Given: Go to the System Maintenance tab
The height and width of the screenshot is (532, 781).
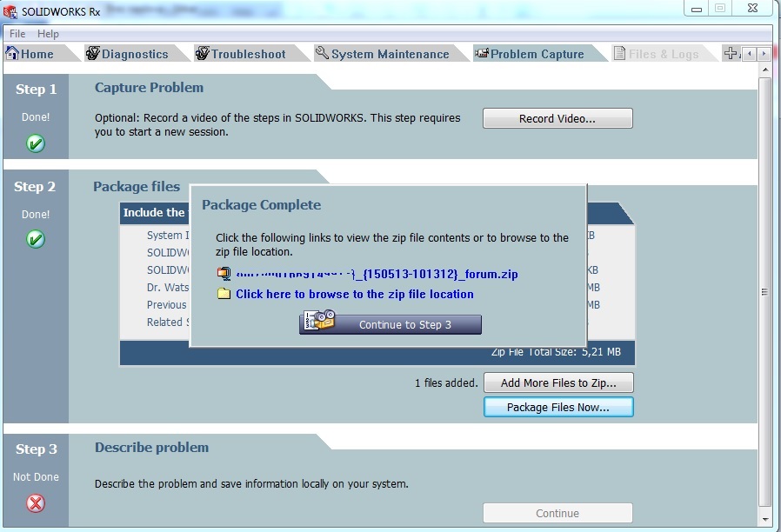Looking at the screenshot, I should click(x=382, y=54).
